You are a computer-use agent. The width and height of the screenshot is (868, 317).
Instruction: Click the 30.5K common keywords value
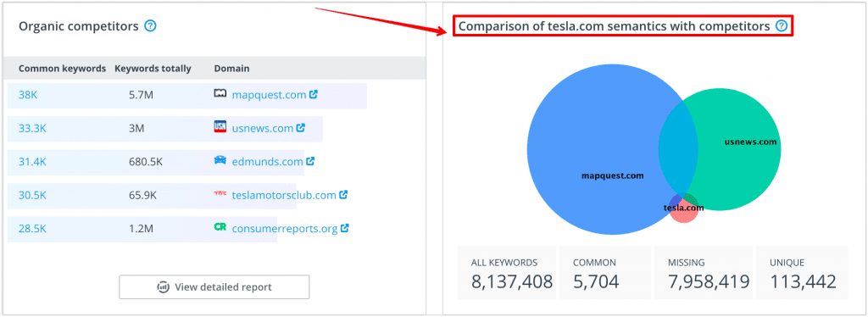(33, 195)
